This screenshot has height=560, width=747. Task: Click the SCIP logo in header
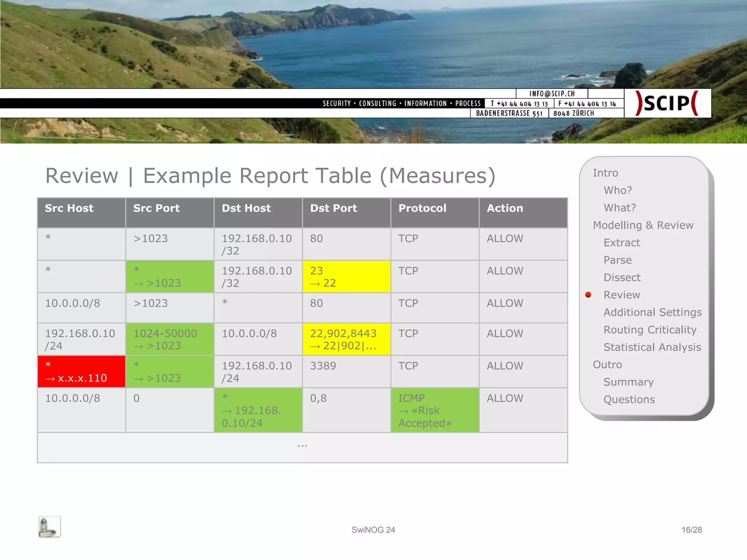(x=667, y=103)
